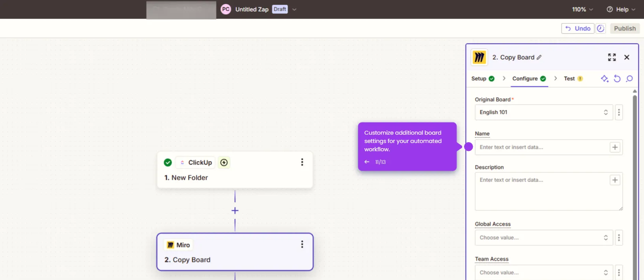
Task: Open the Global Access dropdown
Action: point(544,238)
